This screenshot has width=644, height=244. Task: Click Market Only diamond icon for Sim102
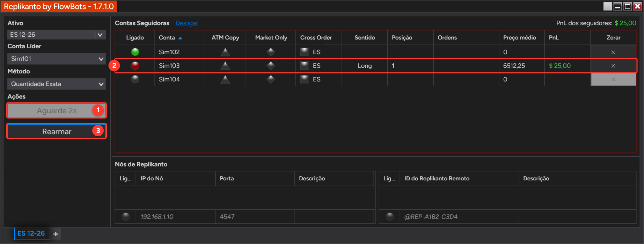[x=271, y=52]
